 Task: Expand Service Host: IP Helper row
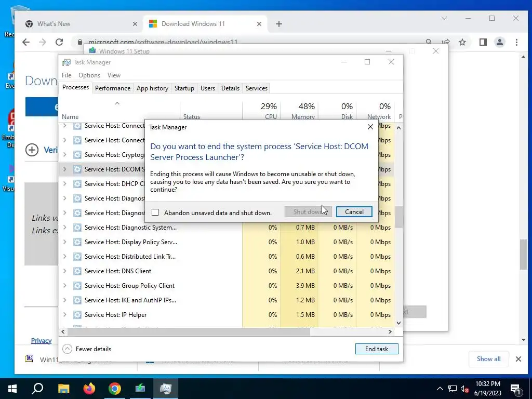[64, 314]
